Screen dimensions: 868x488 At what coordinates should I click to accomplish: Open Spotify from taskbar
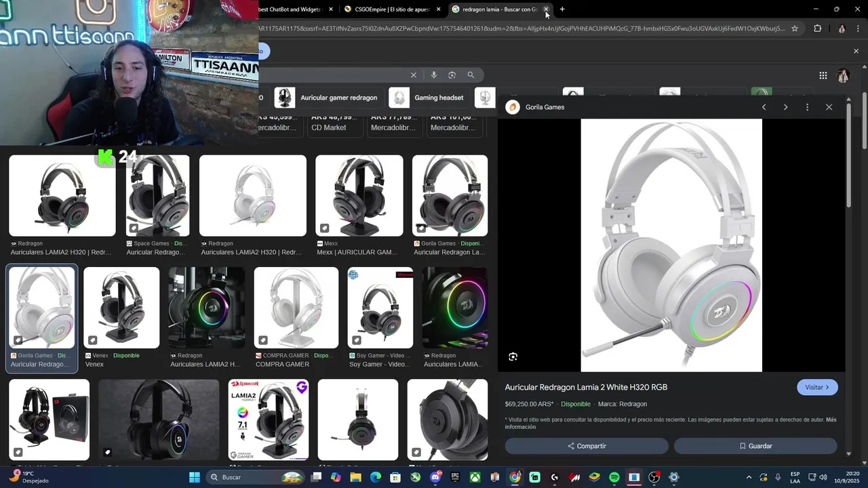point(614,477)
